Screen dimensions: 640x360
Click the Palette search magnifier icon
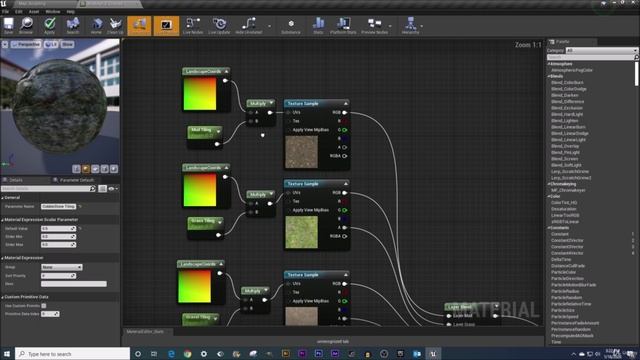[x=636, y=57]
